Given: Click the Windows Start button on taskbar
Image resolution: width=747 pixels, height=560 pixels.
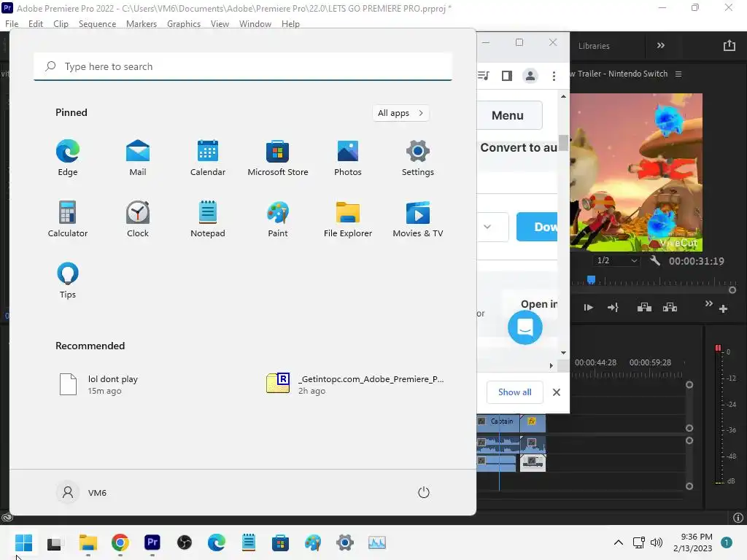Looking at the screenshot, I should coord(23,542).
